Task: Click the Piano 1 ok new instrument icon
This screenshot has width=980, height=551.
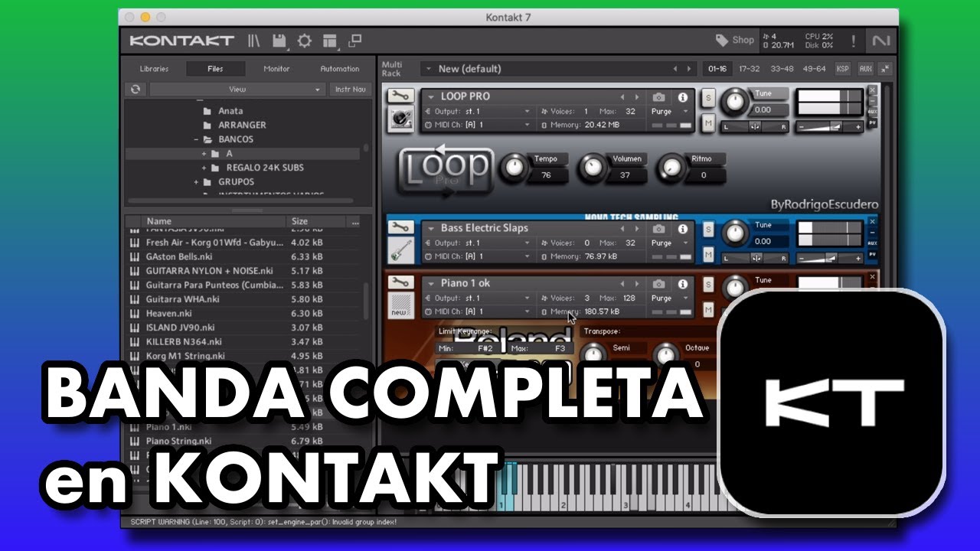Action: [399, 305]
